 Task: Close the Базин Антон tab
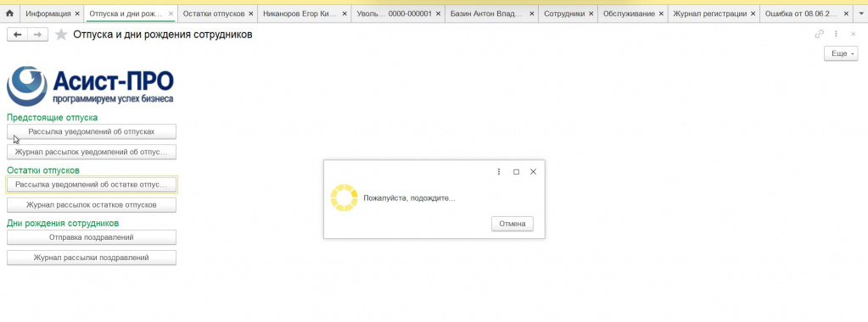coord(531,14)
